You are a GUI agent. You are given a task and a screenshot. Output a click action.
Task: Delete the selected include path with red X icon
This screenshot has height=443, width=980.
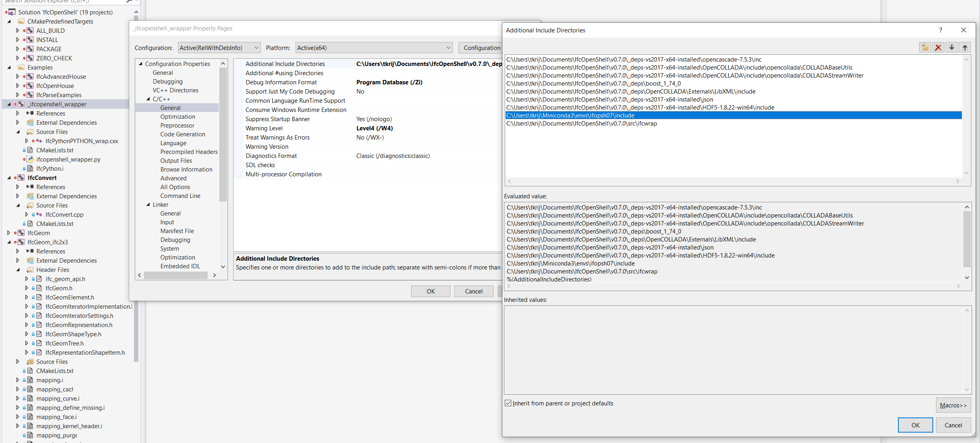pyautogui.click(x=938, y=47)
